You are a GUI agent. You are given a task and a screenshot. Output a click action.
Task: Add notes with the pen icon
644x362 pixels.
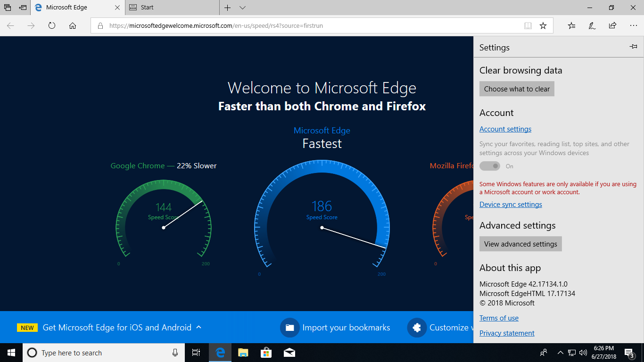[592, 26]
